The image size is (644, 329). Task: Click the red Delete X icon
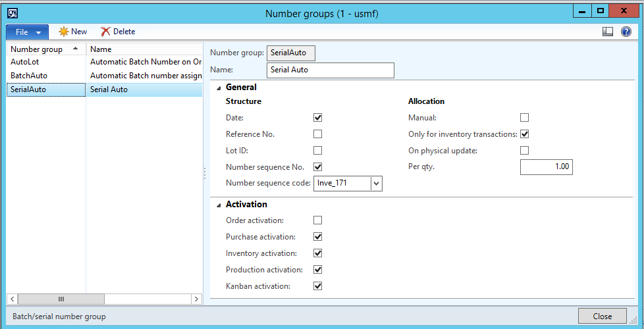105,32
